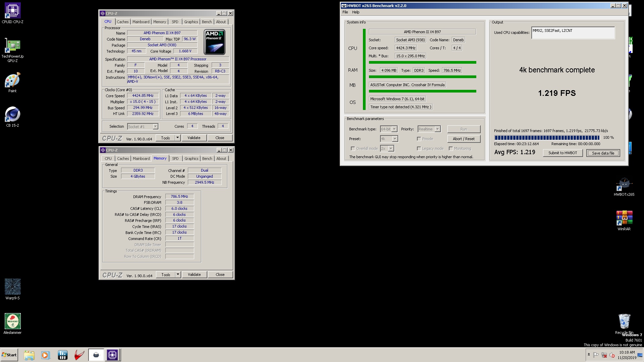Click the red swoosh taskbar icon
The height and width of the screenshot is (362, 644).
pyautogui.click(x=79, y=355)
